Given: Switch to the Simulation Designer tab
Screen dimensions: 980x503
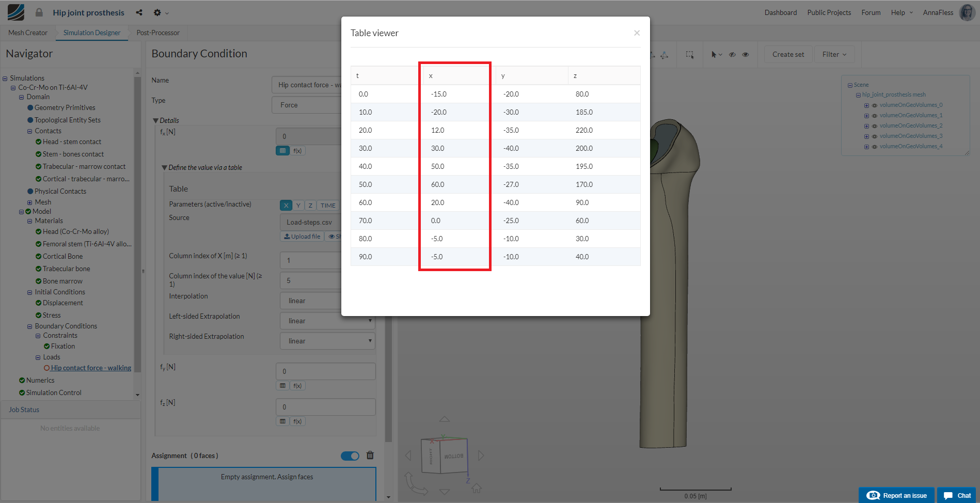Looking at the screenshot, I should (92, 33).
